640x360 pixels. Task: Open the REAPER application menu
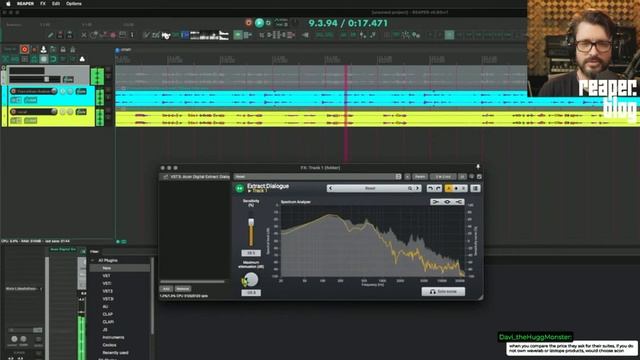[x=25, y=4]
